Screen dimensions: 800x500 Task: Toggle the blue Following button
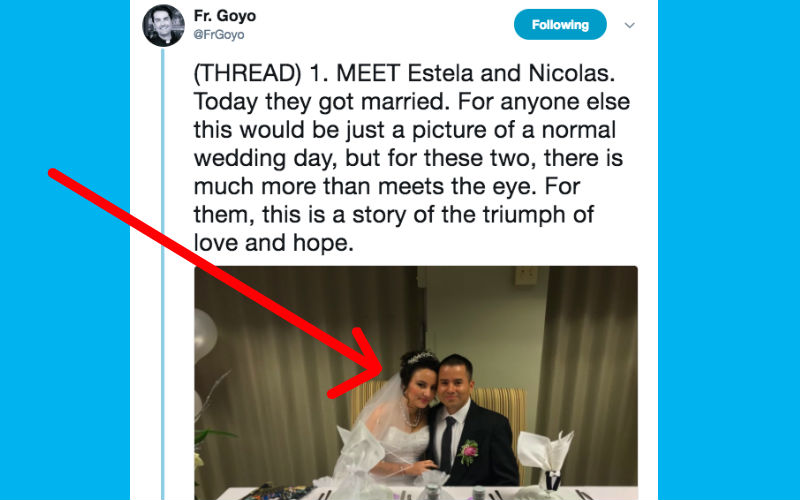560,25
